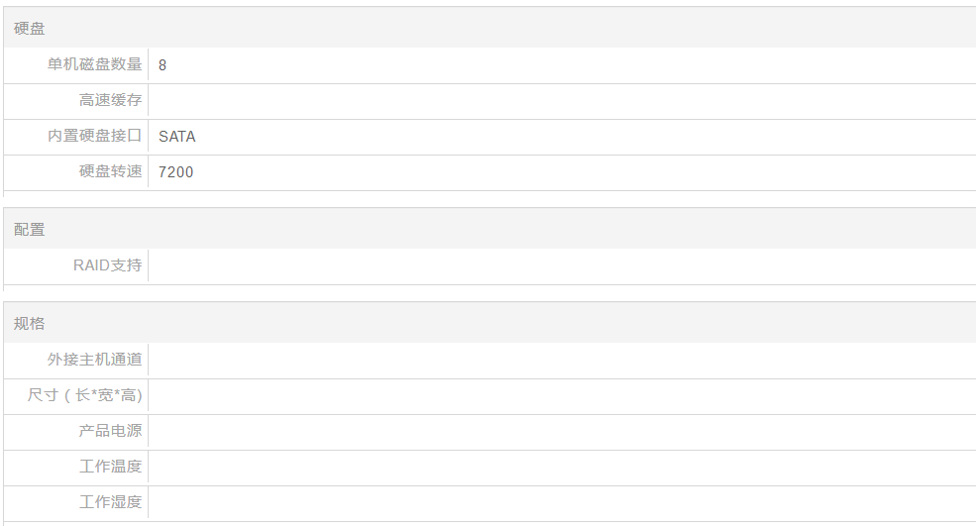Click the 外接主机通道 label
This screenshot has height=526, width=980.
pos(94,359)
